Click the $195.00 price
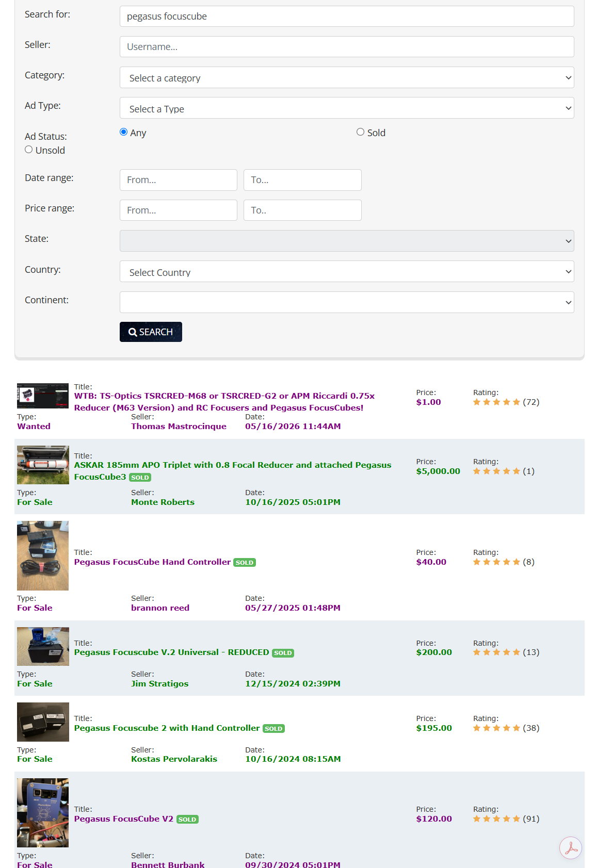Screen dimensions: 596x868 [x=434, y=728]
